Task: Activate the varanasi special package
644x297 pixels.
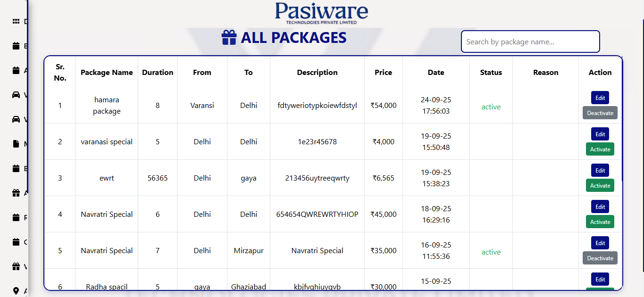Action: tap(600, 149)
